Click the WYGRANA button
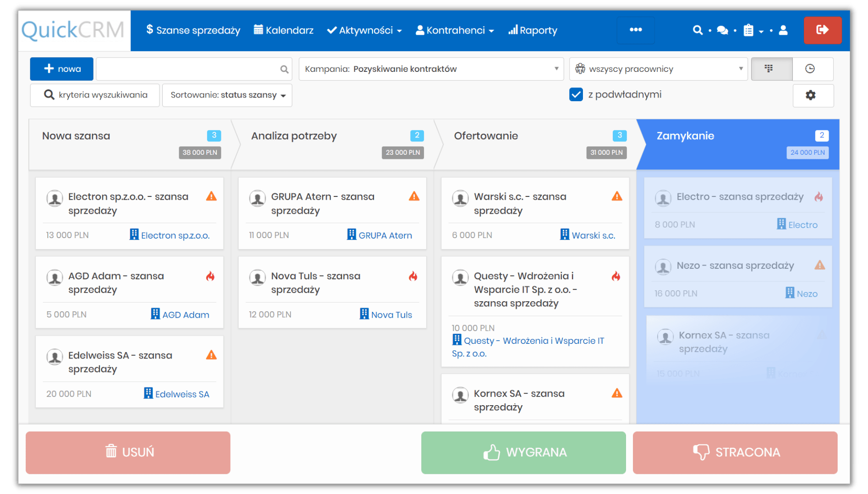The height and width of the screenshot is (494, 868). (x=523, y=452)
